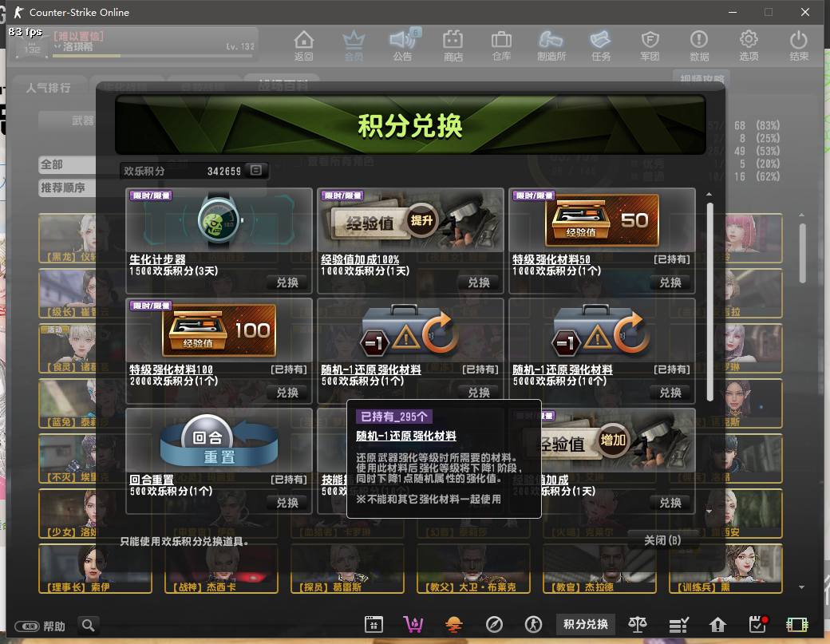Switch to the 人气排行 tab

(x=48, y=88)
